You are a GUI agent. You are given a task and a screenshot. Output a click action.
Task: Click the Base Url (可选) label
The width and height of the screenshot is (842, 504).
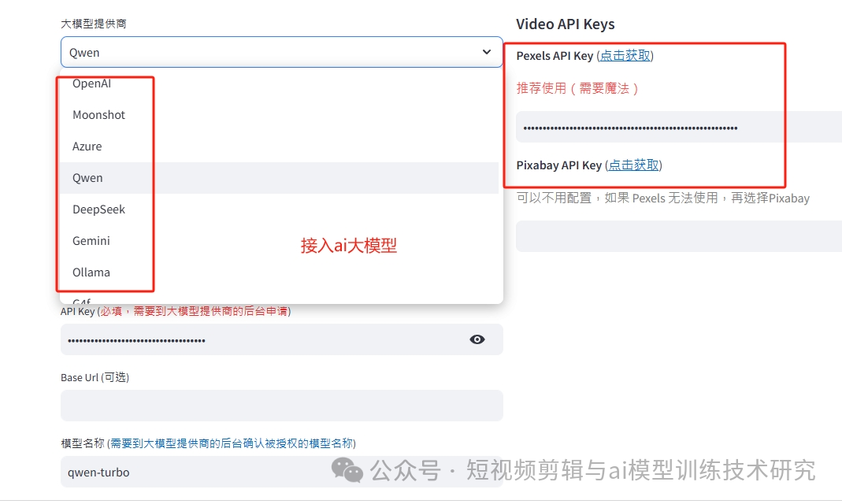95,377
